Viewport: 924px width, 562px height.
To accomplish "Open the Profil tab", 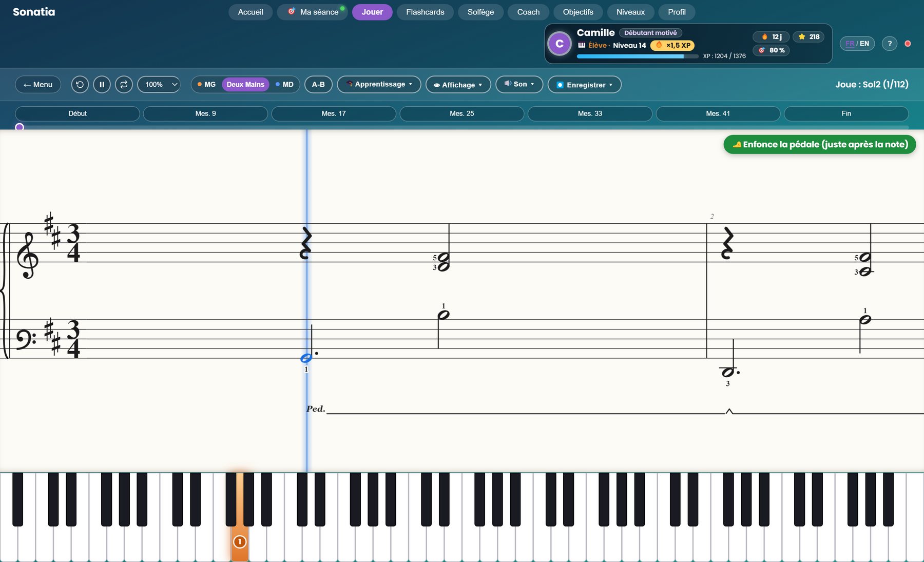I will [677, 12].
